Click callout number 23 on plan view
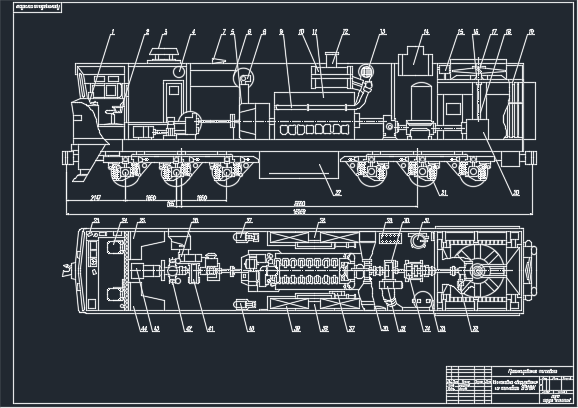This screenshot has height=408, width=578. tap(96, 221)
